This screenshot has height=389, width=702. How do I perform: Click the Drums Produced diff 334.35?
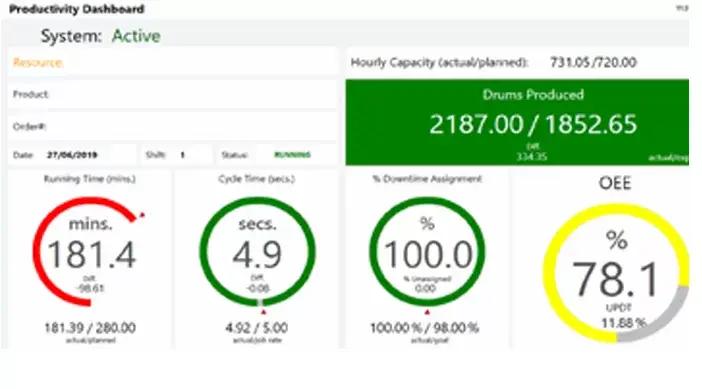click(532, 157)
